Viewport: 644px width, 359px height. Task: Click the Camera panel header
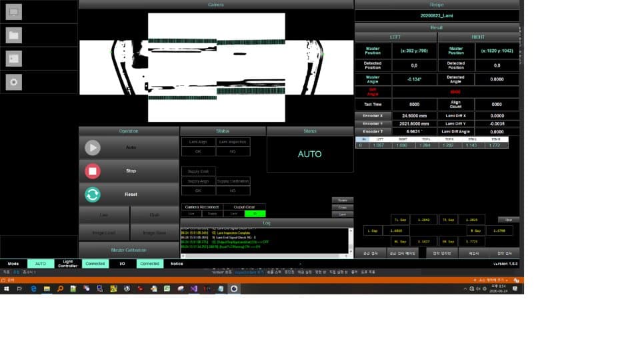(216, 5)
